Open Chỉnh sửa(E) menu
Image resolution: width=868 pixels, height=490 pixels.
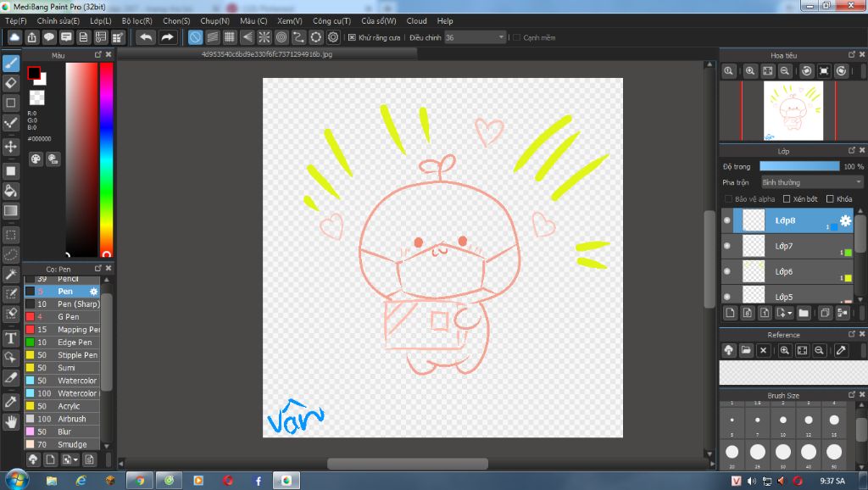pos(58,21)
